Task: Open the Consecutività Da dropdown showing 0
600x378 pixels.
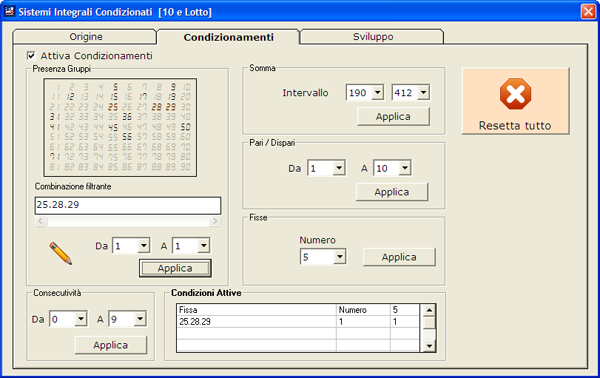Action: 81,319
